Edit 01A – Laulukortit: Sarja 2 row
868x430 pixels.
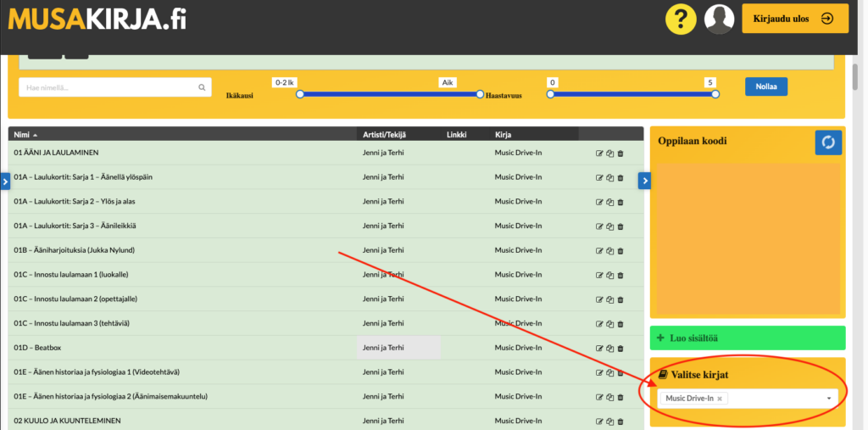pos(600,202)
